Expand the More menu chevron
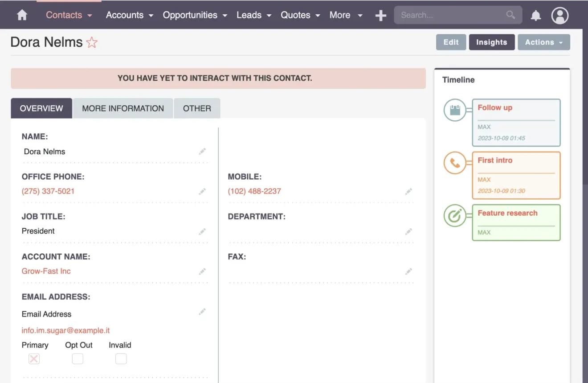The image size is (588, 383). [360, 15]
